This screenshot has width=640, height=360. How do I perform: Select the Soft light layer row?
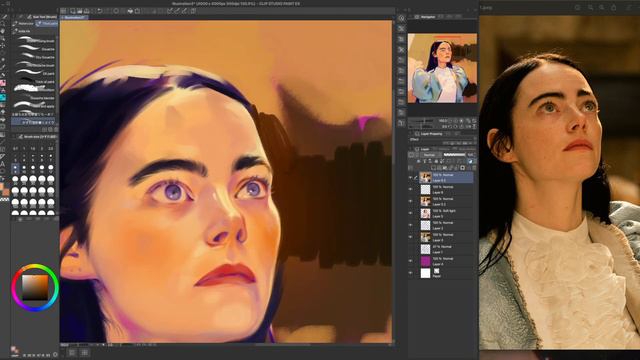[x=446, y=213]
